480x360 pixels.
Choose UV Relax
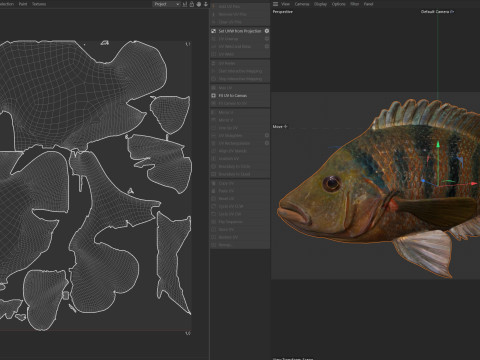[x=240, y=63]
